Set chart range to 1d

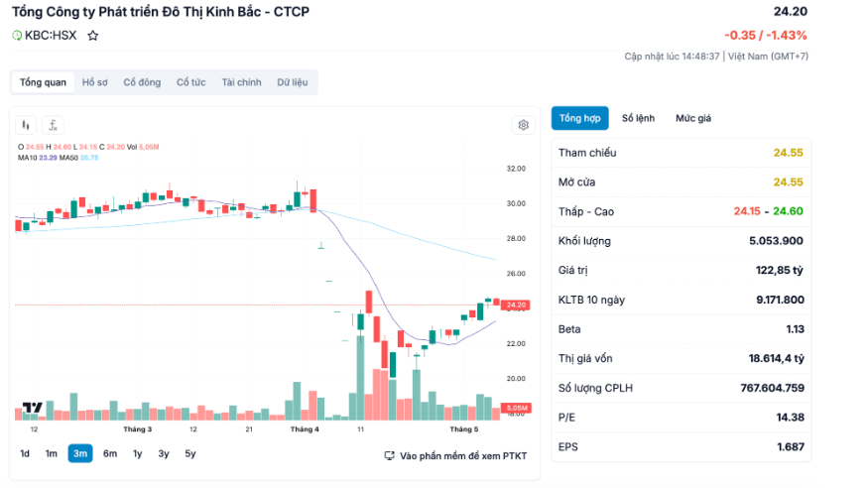[25, 454]
